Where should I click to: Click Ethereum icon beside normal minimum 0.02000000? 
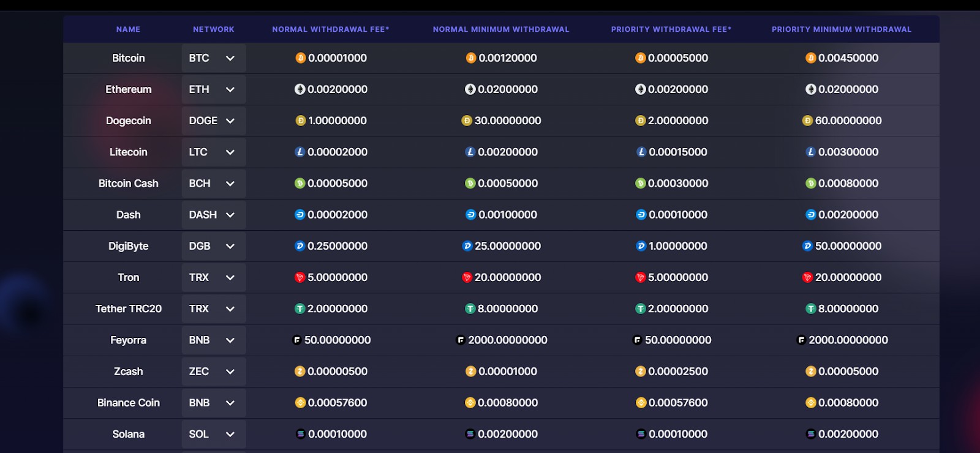coord(470,89)
